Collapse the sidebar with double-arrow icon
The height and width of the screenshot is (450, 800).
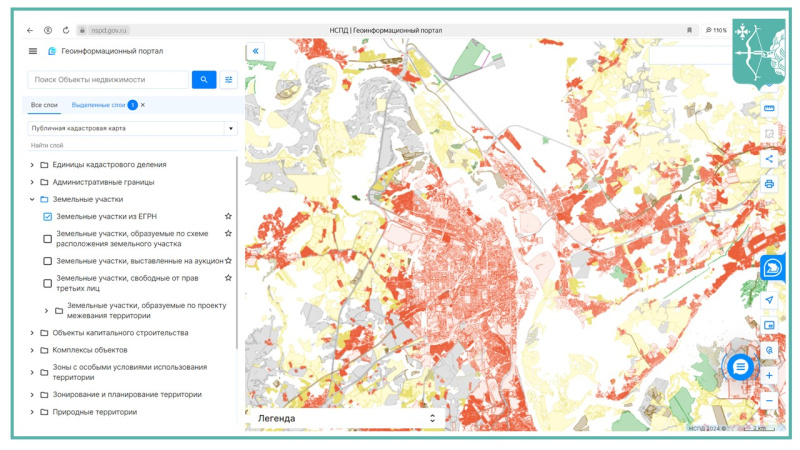click(256, 51)
